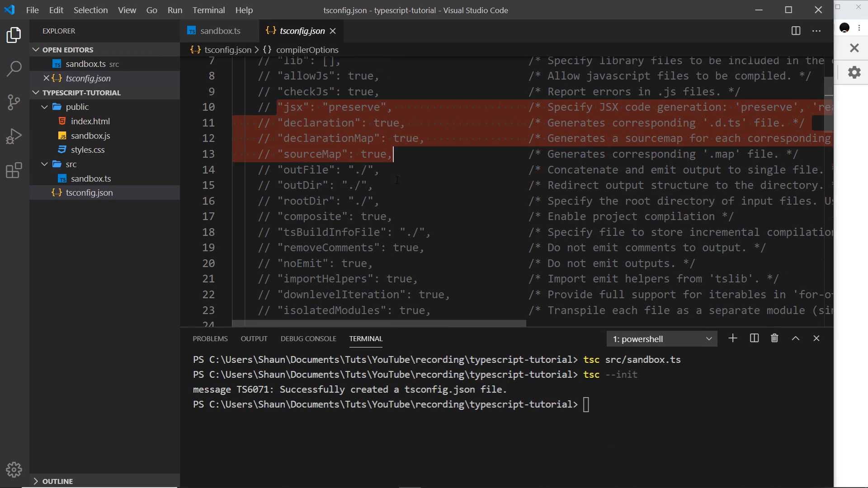Click the X button in right side window

854,48
